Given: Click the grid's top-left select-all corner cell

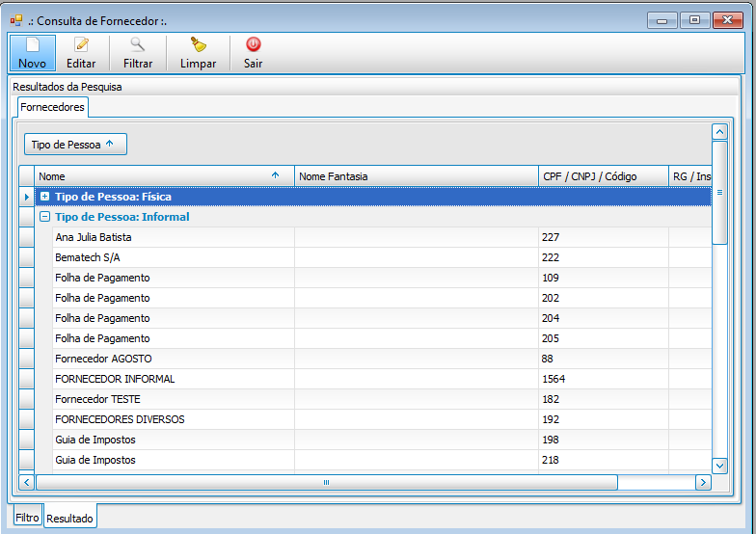Looking at the screenshot, I should (27, 175).
